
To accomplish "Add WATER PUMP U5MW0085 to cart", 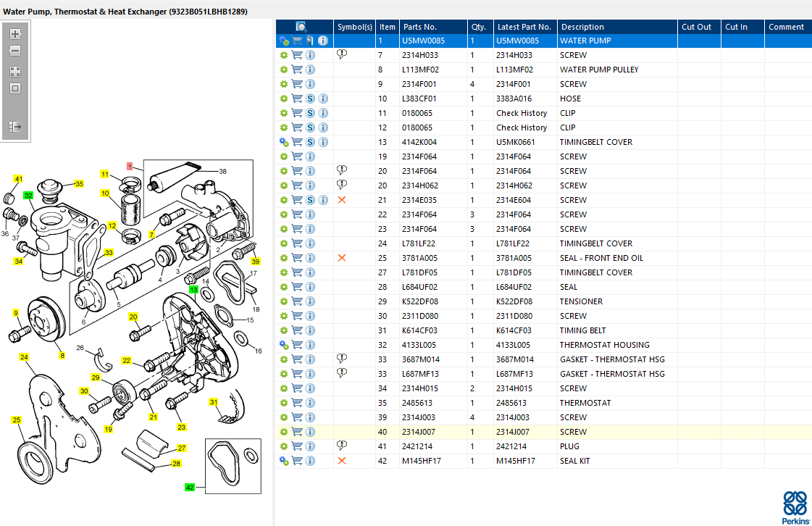I will tap(297, 41).
